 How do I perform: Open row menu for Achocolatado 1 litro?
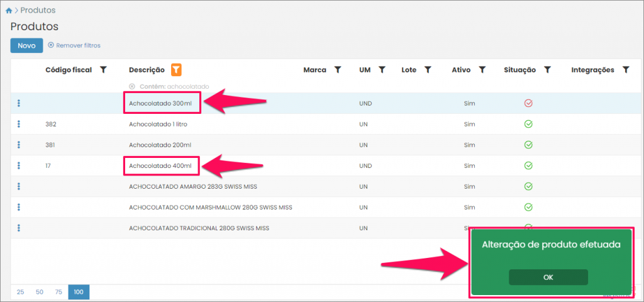click(x=19, y=124)
